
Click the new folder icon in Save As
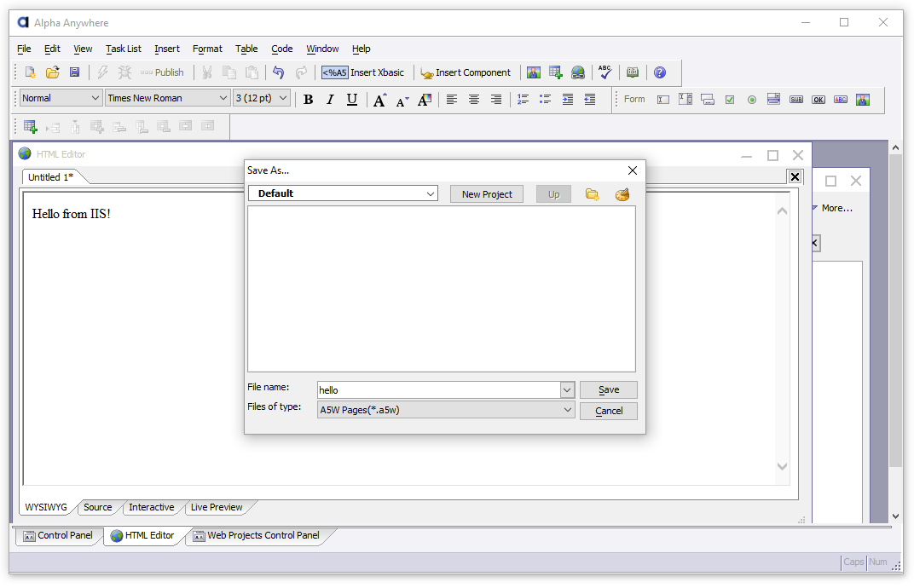pos(593,194)
